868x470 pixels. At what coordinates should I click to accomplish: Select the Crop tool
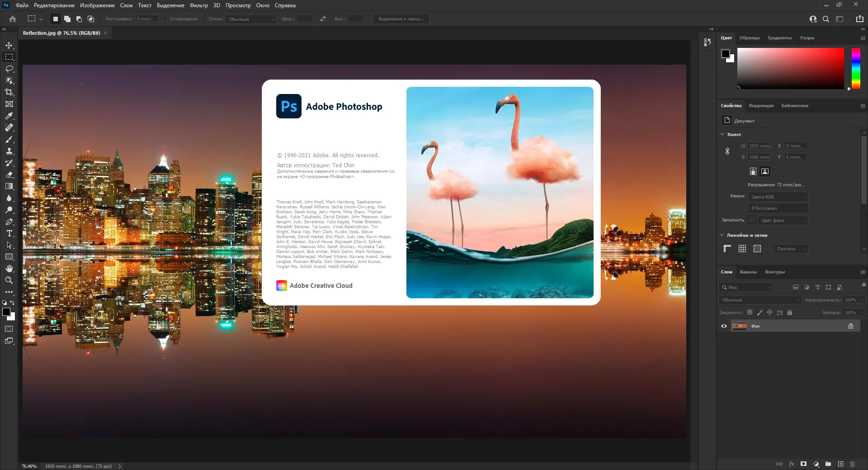coord(9,92)
